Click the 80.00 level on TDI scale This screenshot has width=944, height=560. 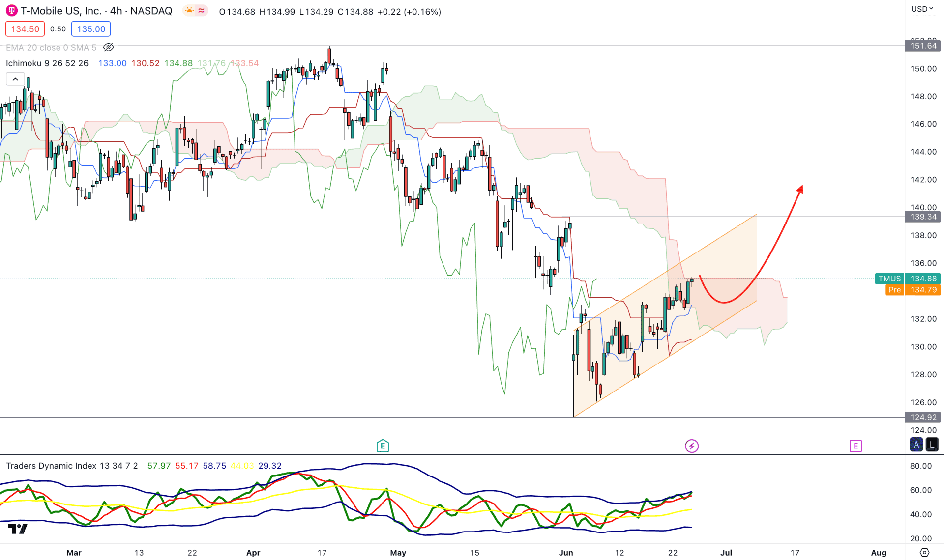(921, 466)
